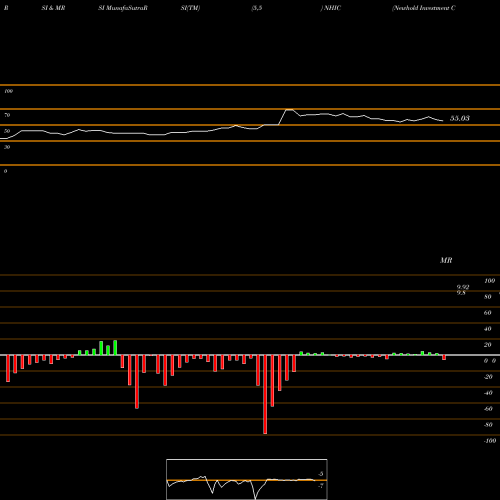500x500 pixels.
Task: Click the '-7' label in the mini chart
Action: [320, 486]
